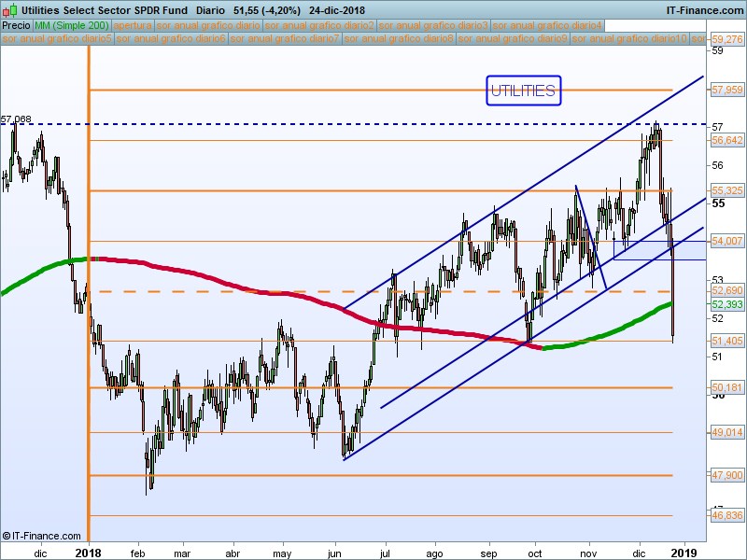Click the feb month marker on time axis
The image size is (747, 560).
tap(137, 553)
